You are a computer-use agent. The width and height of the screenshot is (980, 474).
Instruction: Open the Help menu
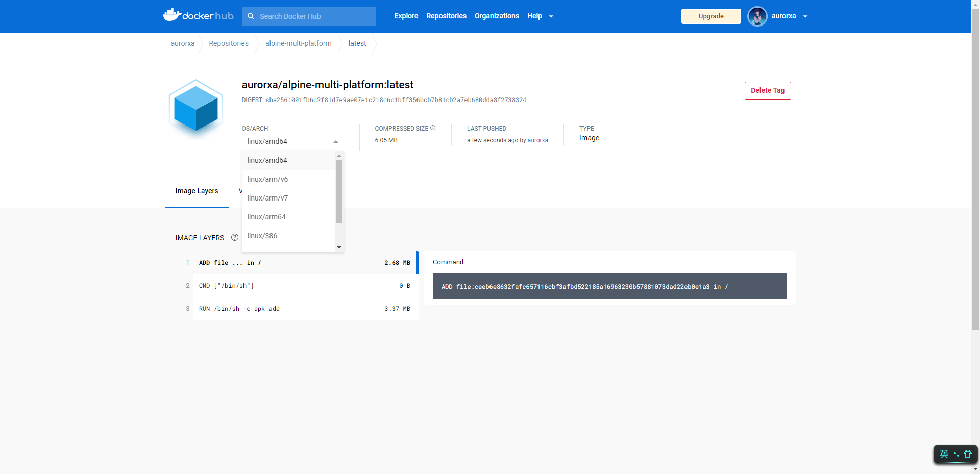click(x=534, y=16)
